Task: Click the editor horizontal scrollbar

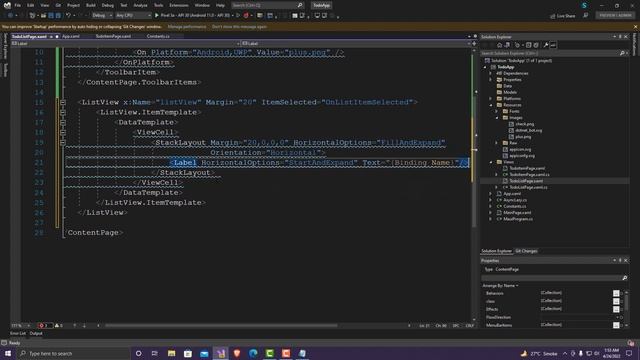Action: click(x=221, y=326)
